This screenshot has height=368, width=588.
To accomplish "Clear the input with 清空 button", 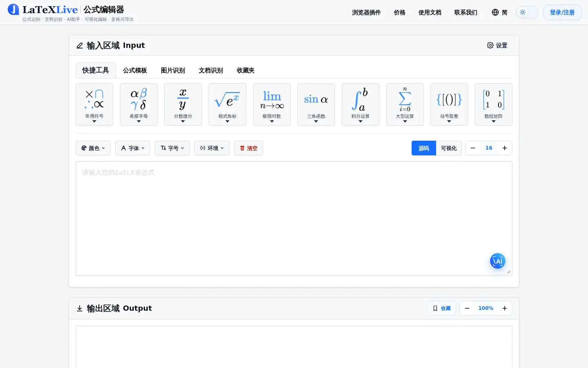I will (x=248, y=148).
